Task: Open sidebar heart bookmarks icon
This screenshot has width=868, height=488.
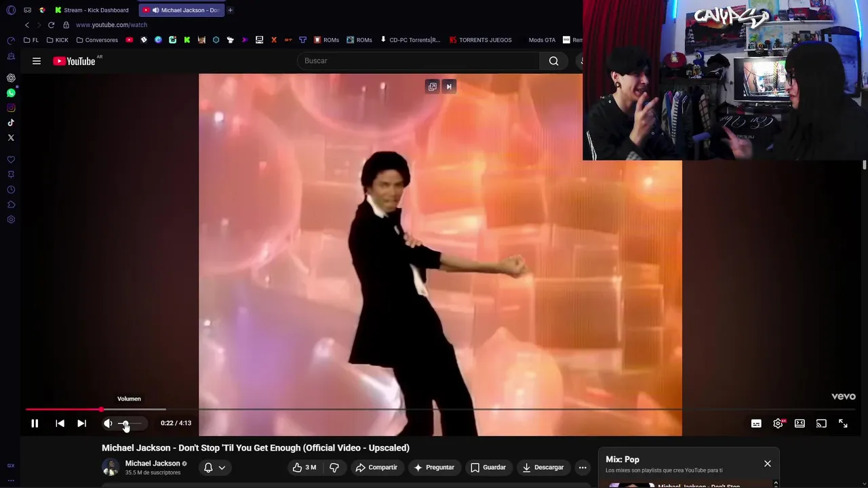Action: (11, 160)
